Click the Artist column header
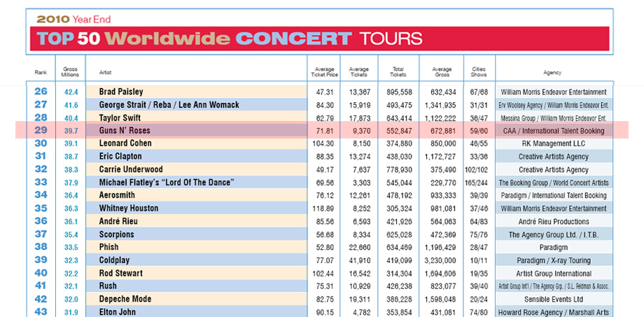The width and height of the screenshot is (644, 317). [x=105, y=73]
